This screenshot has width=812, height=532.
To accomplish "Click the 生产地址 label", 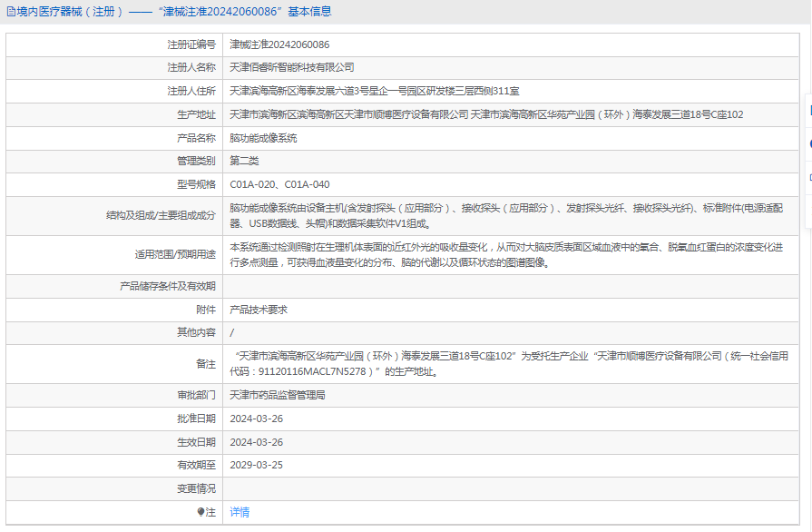I will [x=196, y=114].
